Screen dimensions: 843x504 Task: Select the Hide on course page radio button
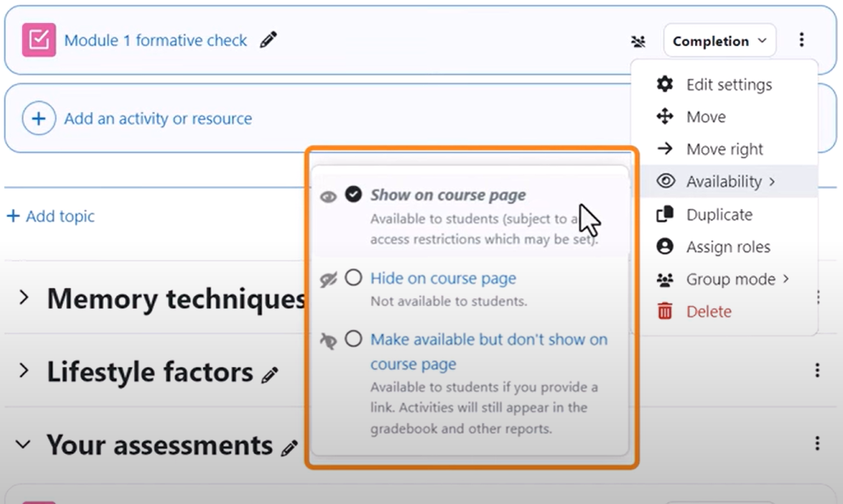pos(354,278)
